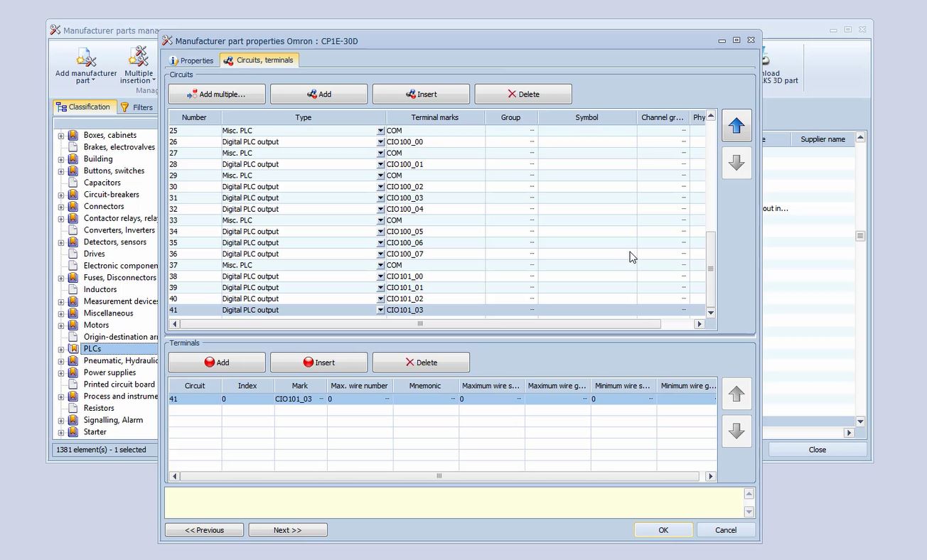Click the circuits horizontal scrollbar thumb
Screen dimensions: 927x560
420,324
